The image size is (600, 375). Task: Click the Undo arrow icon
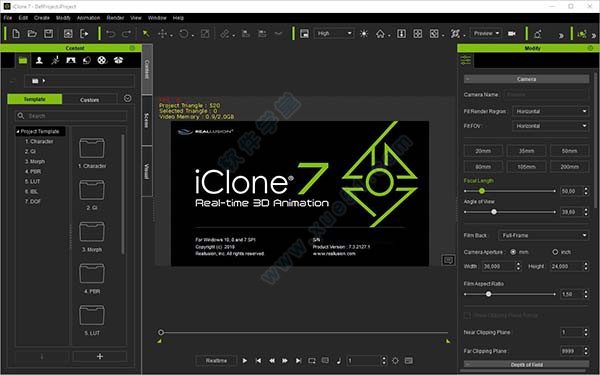click(x=111, y=34)
